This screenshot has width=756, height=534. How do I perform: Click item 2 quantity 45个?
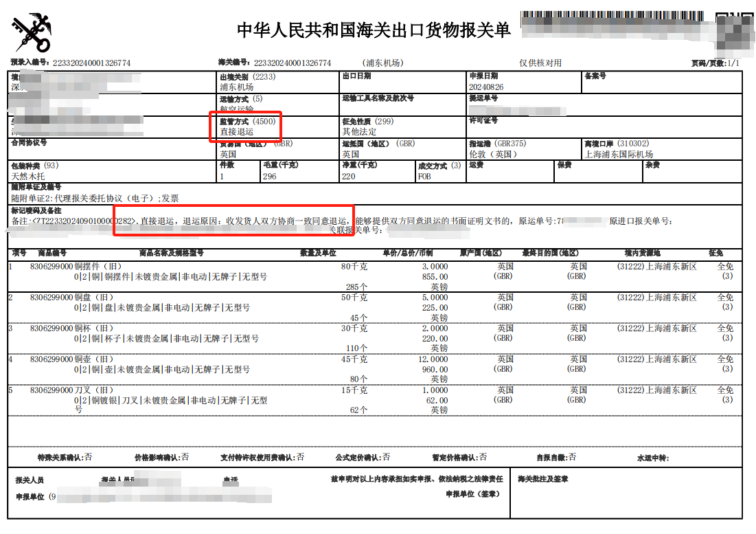(358, 318)
